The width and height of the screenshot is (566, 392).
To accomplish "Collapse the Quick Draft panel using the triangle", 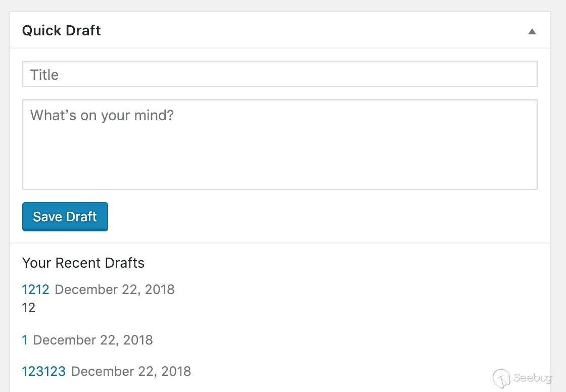I will click(x=532, y=31).
